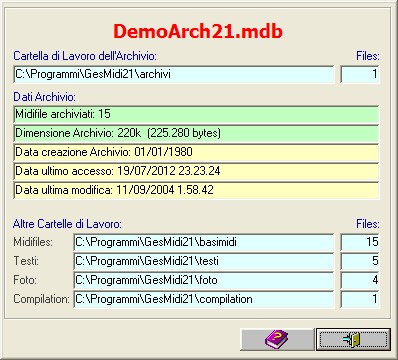Click the 'Foto:' label
The height and width of the screenshot is (360, 398).
25,280
